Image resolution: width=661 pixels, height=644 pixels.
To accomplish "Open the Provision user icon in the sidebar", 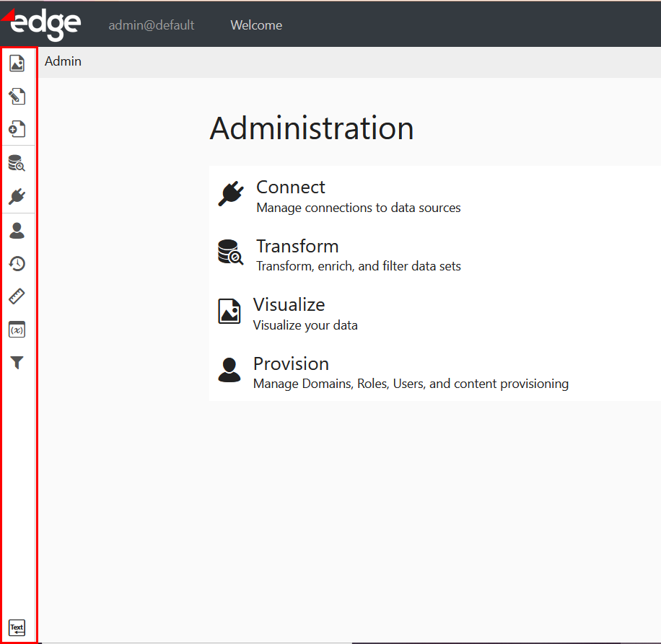I will tap(17, 230).
